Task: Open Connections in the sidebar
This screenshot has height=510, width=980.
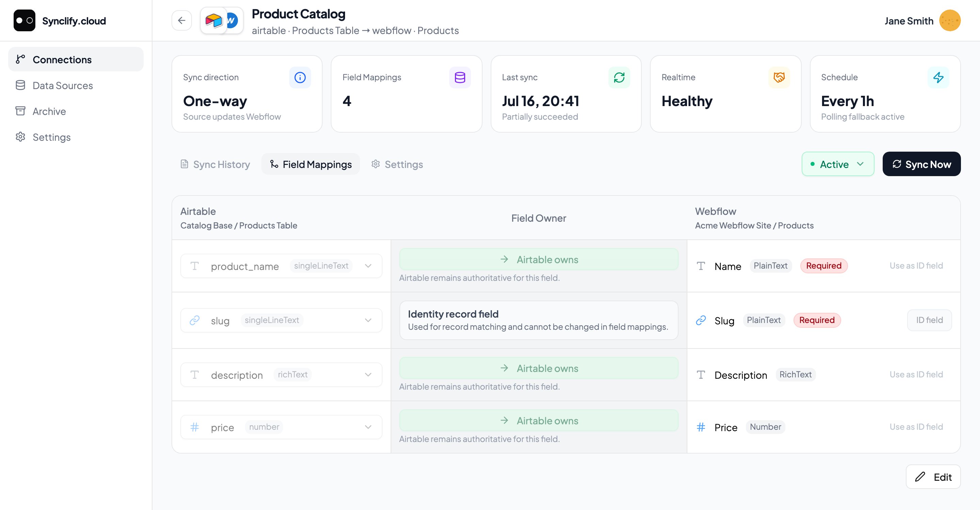Action: click(x=76, y=59)
